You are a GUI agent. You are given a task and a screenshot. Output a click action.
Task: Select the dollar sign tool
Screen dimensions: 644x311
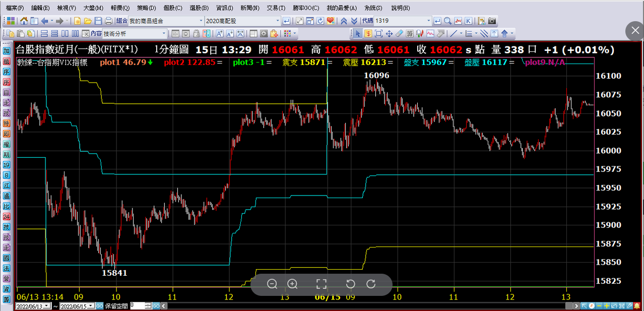368,34
